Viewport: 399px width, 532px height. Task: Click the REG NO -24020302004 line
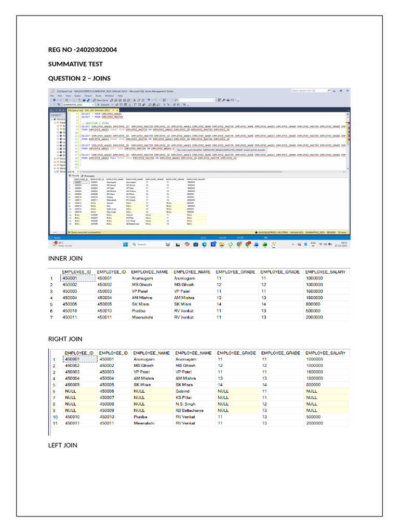point(83,50)
